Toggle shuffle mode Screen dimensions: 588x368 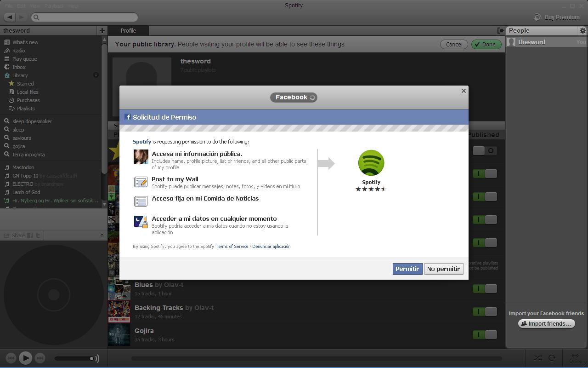click(x=537, y=358)
